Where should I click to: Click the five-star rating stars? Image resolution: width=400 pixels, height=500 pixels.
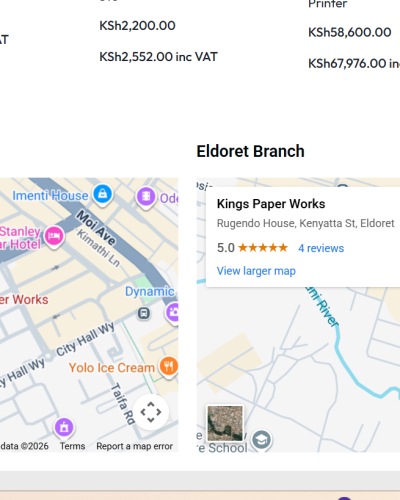click(263, 248)
